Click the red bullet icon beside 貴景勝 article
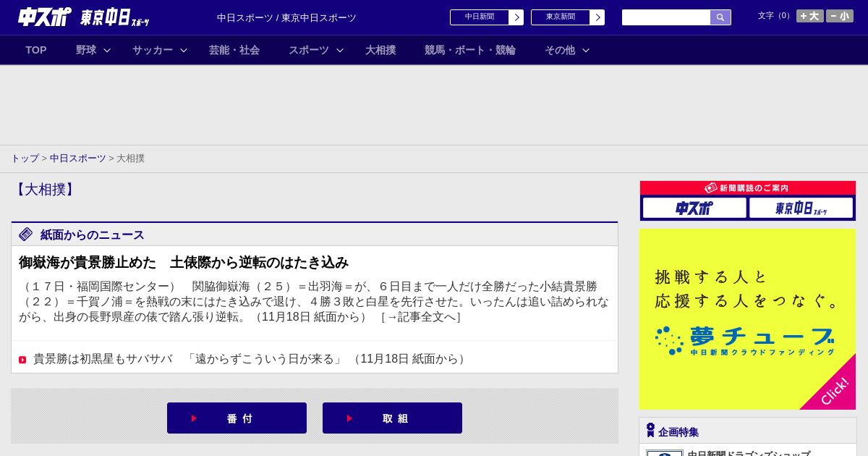868x456 pixels. [x=22, y=360]
